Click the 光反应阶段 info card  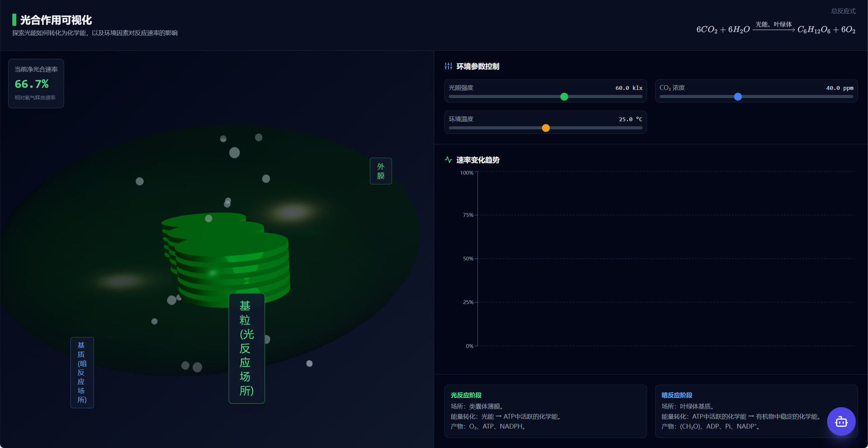click(545, 411)
